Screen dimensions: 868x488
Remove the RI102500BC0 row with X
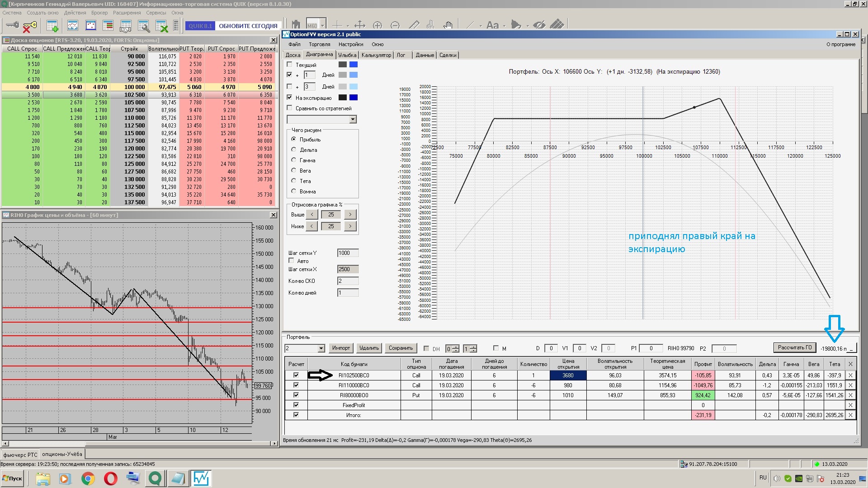tap(850, 375)
